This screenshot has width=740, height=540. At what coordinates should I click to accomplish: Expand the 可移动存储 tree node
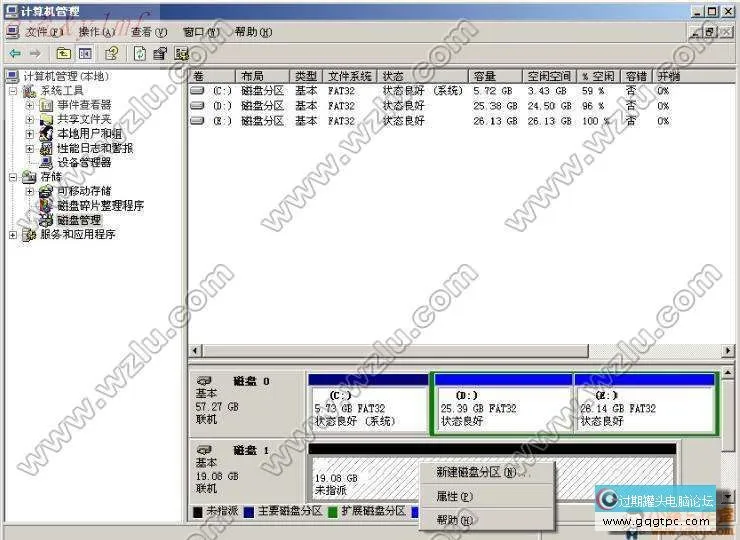30,192
